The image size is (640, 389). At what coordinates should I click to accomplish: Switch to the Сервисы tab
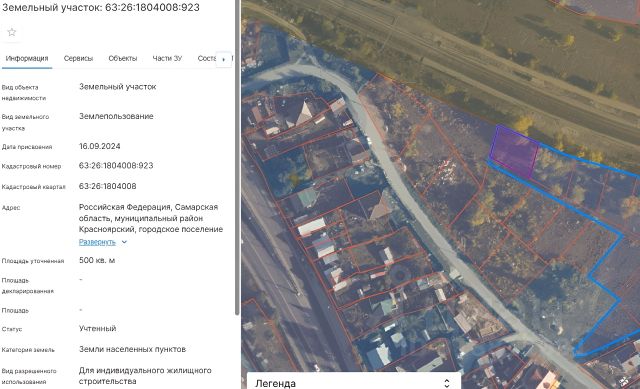(78, 58)
